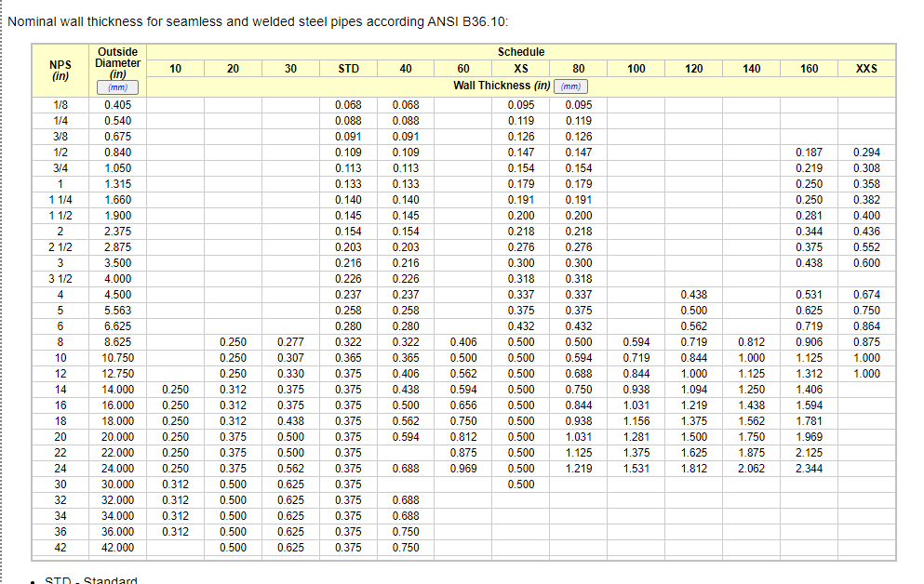Select the NPS (in) column header
Screen dimensions: 924x584
click(60, 70)
